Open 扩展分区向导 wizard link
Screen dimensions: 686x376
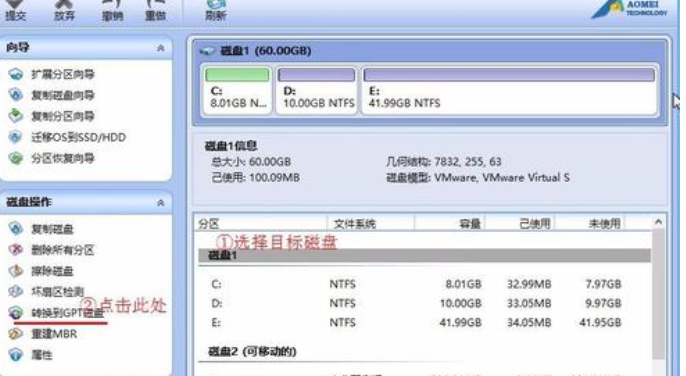63,74
